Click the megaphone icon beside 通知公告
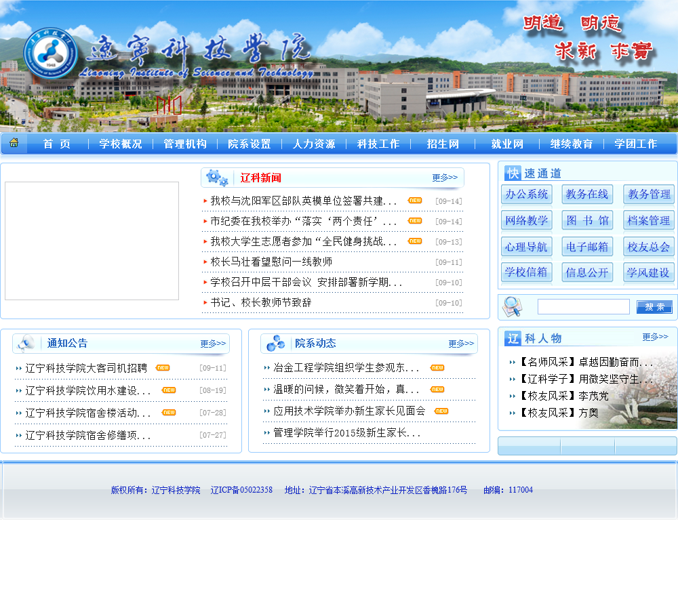Screen dimensions: 678x616 pos(26,344)
